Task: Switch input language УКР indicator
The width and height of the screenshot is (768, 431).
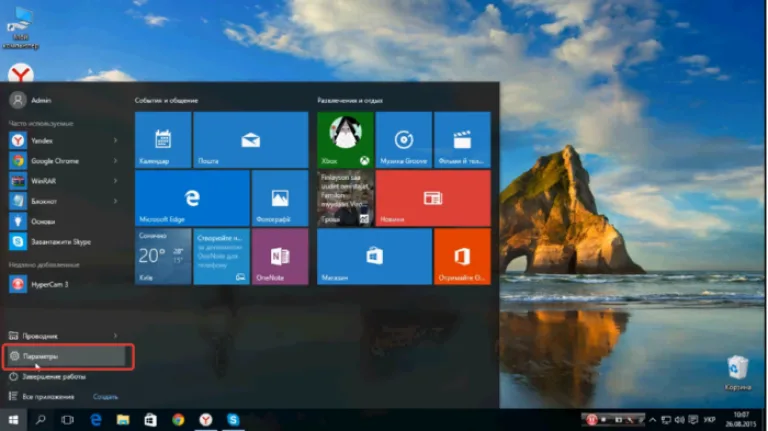Action: tap(709, 420)
